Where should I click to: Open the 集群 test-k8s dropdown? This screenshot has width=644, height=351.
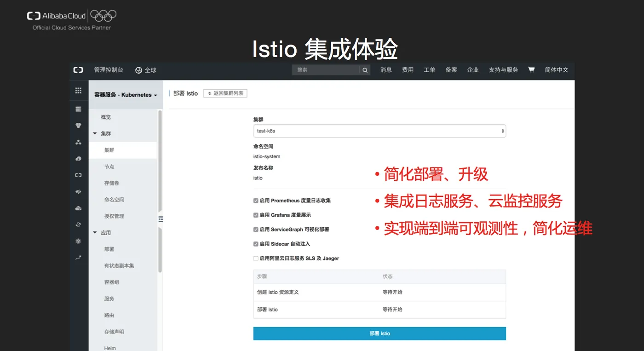click(379, 131)
